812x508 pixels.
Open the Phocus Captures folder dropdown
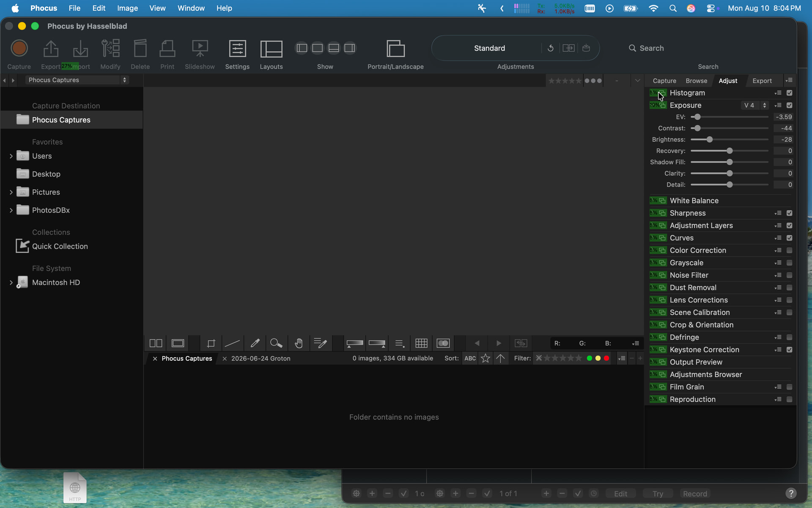click(77, 80)
